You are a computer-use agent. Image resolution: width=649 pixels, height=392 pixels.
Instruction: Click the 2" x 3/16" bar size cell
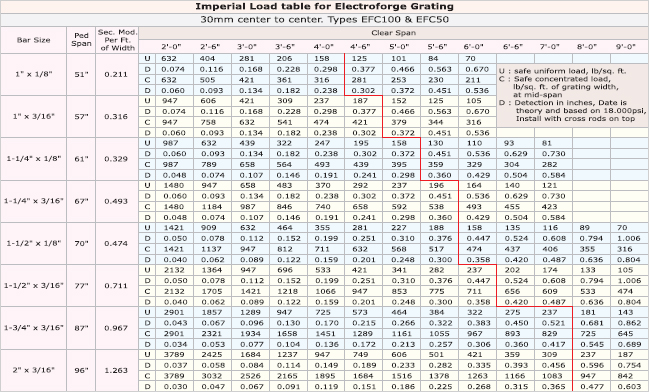34,370
